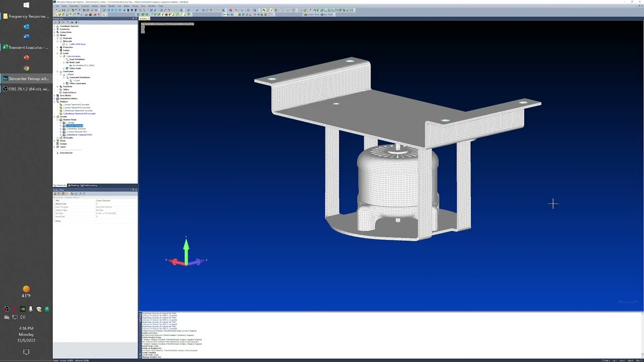
Task: Open Custom Tools toolbar button
Action: pos(311,15)
